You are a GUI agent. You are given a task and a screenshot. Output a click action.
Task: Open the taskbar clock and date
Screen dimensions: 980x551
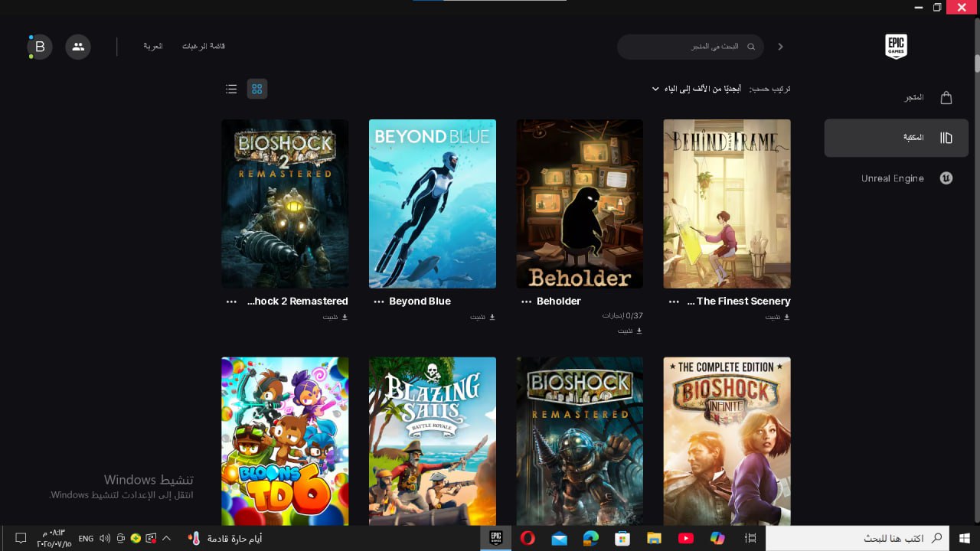54,538
